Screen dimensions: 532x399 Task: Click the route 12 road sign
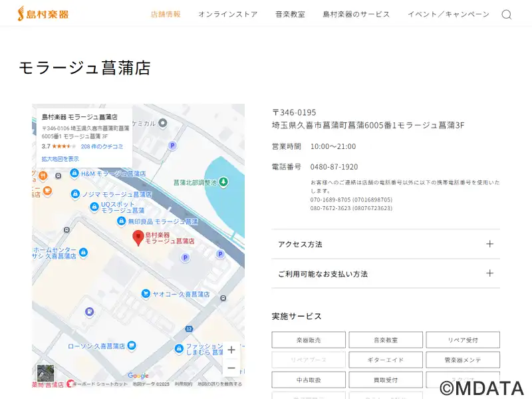point(189,329)
